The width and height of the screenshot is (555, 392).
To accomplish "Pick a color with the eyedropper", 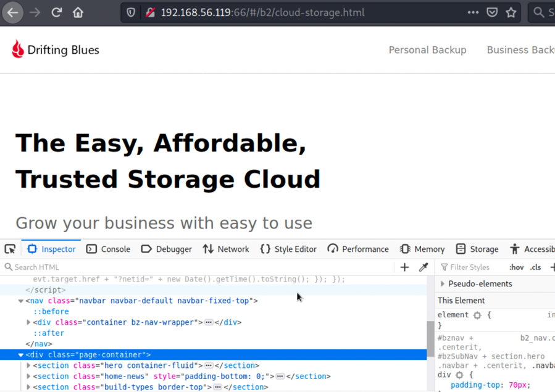I will click(x=424, y=267).
